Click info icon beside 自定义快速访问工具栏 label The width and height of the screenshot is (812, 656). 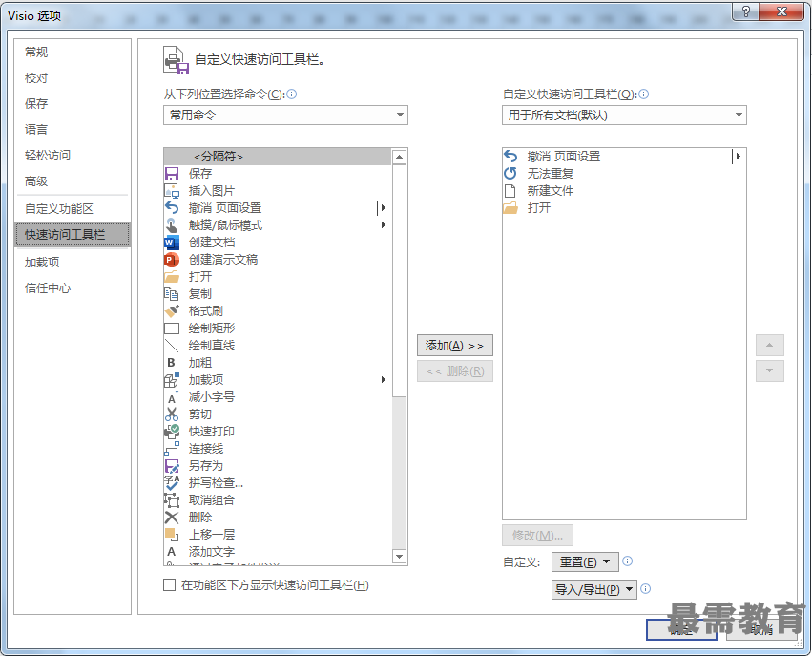click(x=644, y=94)
